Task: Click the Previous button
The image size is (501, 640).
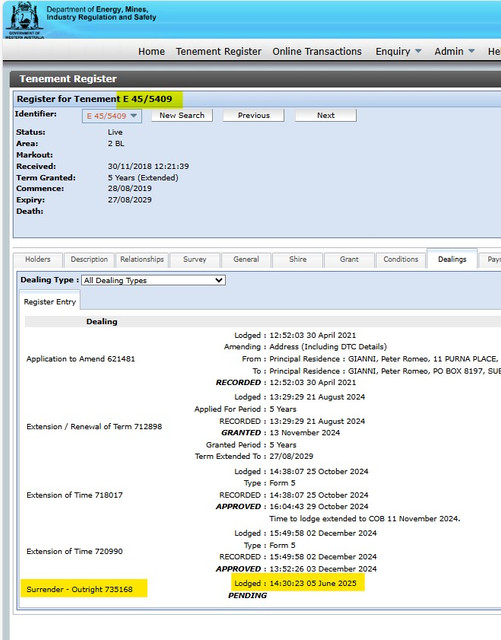Action: [x=254, y=116]
